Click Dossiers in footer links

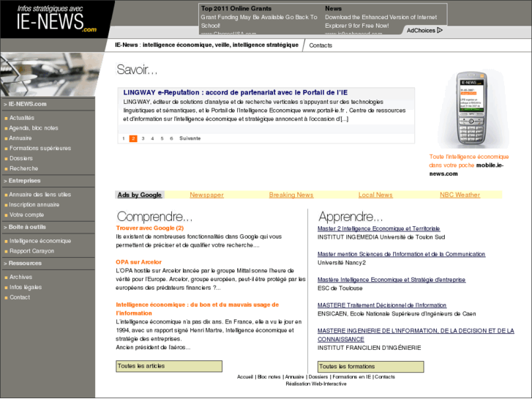[318, 377]
